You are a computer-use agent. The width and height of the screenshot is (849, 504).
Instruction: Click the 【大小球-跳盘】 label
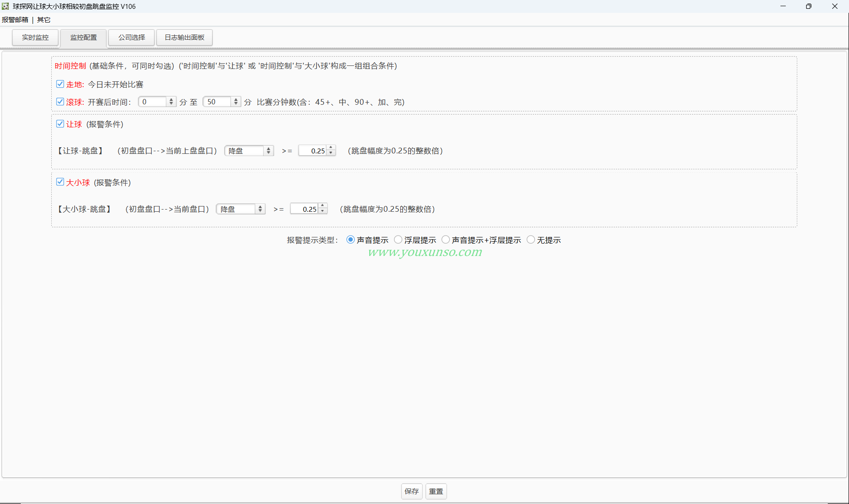click(x=84, y=209)
